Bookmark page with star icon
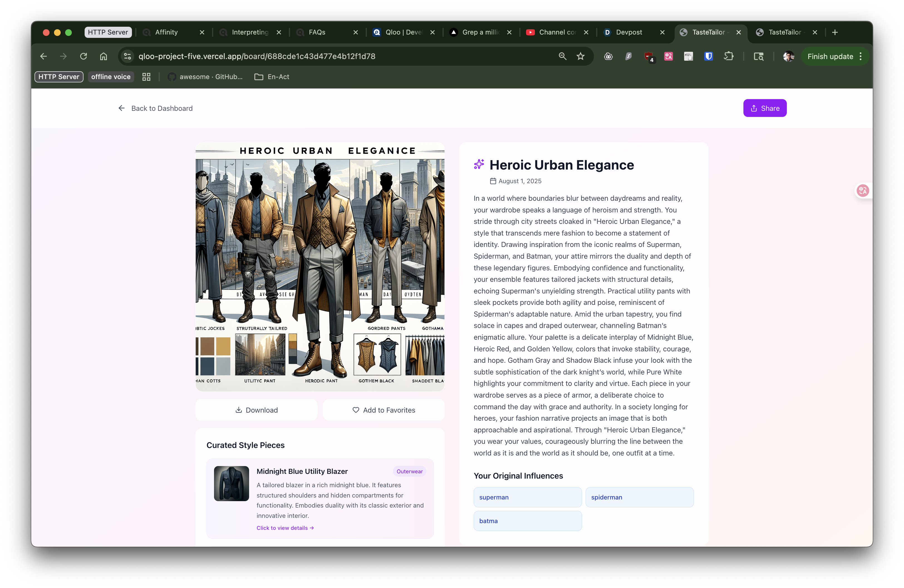The height and width of the screenshot is (588, 904). (x=580, y=56)
